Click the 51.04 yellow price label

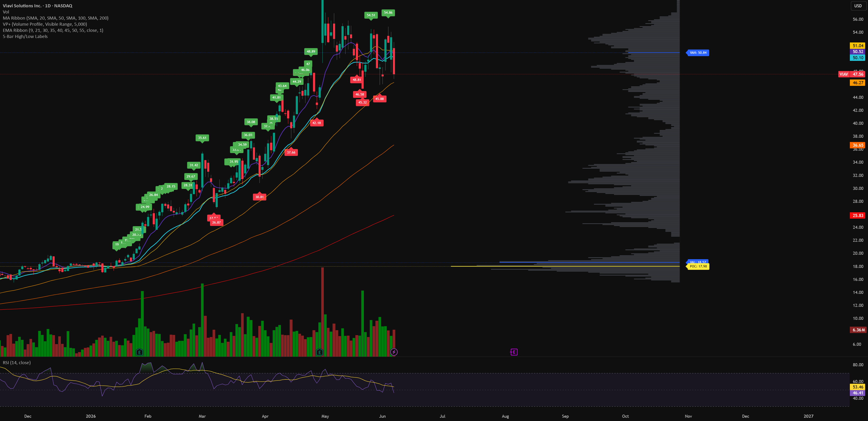[858, 46]
